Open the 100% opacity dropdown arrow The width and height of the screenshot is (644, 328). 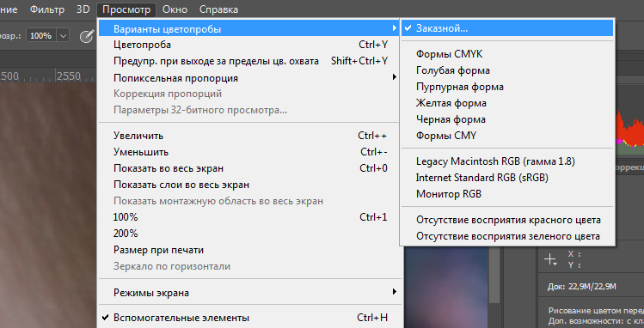coord(63,36)
